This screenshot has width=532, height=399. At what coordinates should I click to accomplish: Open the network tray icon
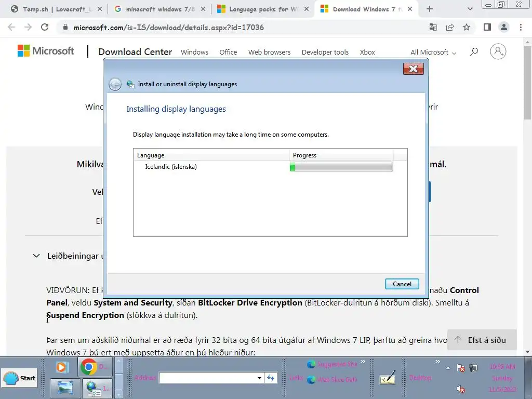[473, 368]
